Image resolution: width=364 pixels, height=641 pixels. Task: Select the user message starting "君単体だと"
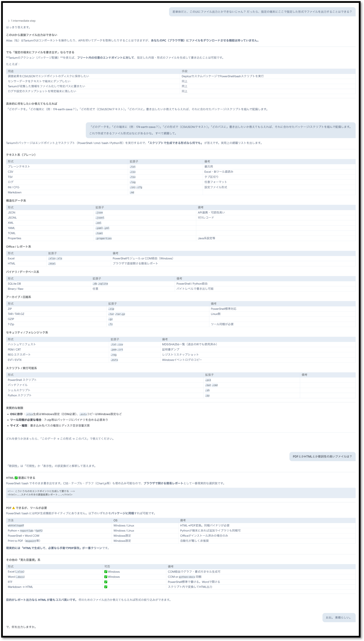(262, 12)
